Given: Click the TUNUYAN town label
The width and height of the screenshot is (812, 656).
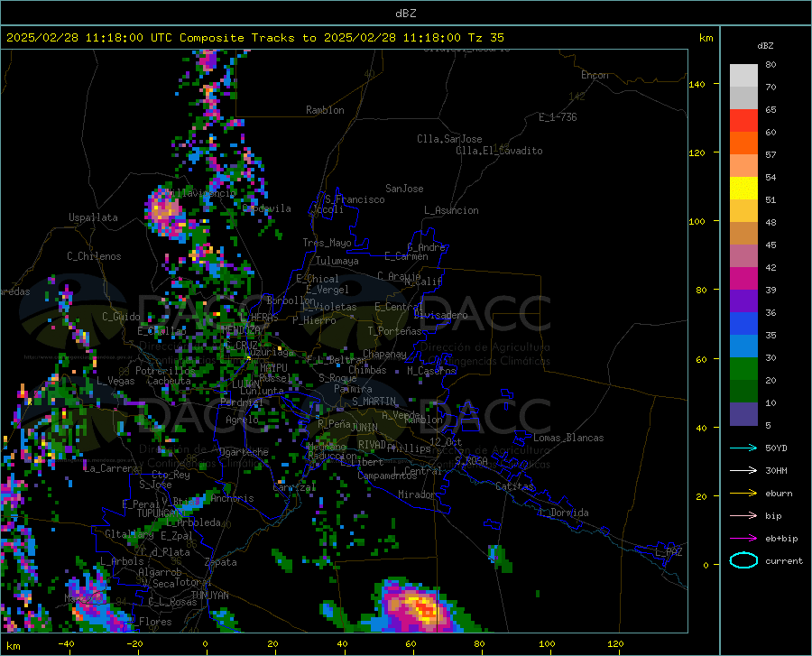Looking at the screenshot, I should 209,596.
